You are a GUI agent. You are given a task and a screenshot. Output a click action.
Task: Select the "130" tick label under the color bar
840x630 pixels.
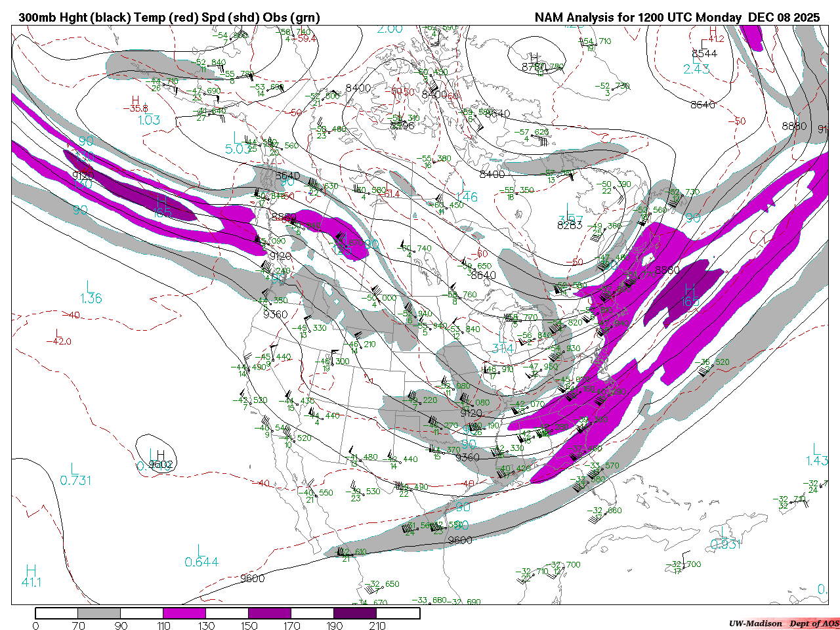(x=206, y=625)
